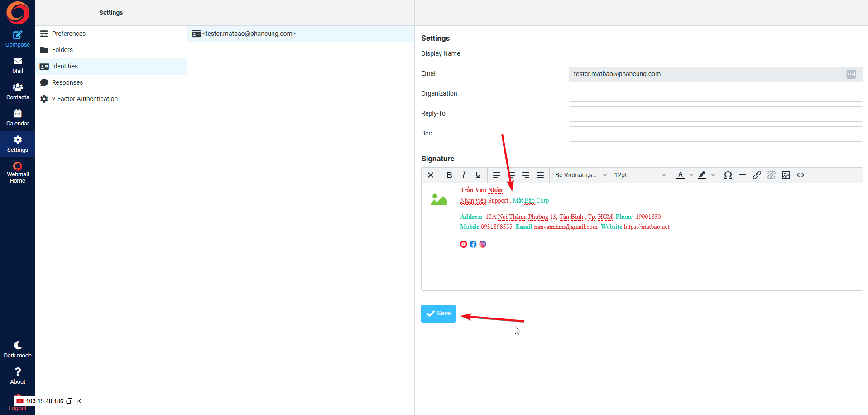868x415 pixels.
Task: Toggle bold formatting in signature editor
Action: (449, 175)
